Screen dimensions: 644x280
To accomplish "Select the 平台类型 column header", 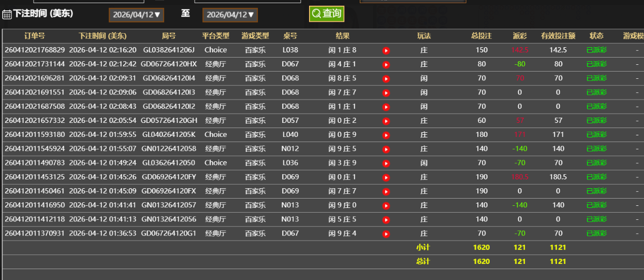I will pos(215,36).
